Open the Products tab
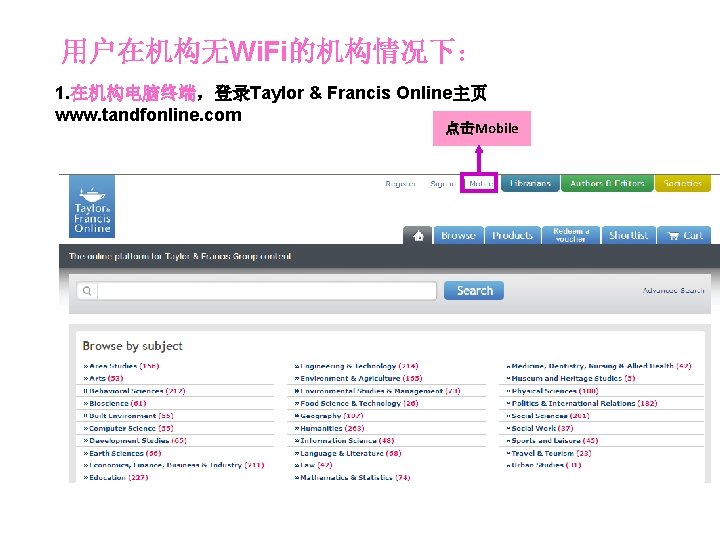 512,236
